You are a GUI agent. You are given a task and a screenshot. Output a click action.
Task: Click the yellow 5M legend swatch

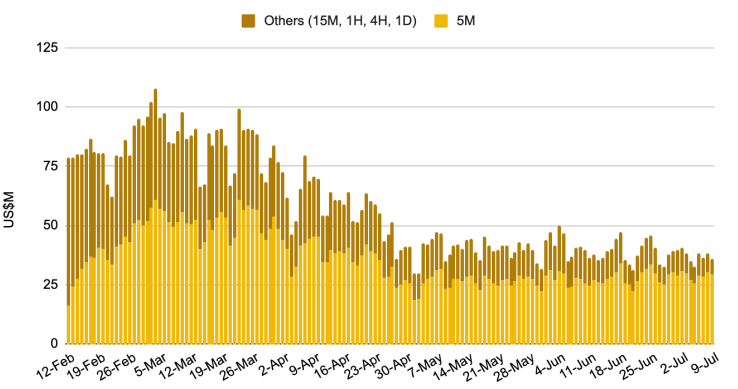point(441,21)
